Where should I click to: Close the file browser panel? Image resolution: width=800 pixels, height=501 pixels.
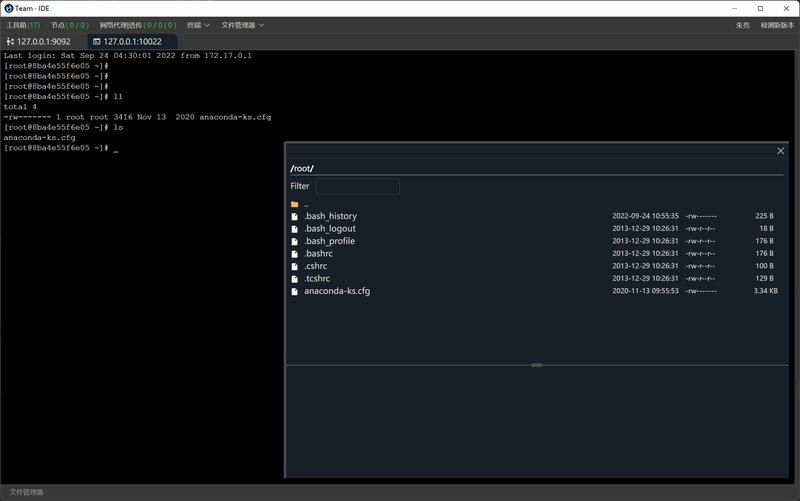tap(781, 151)
